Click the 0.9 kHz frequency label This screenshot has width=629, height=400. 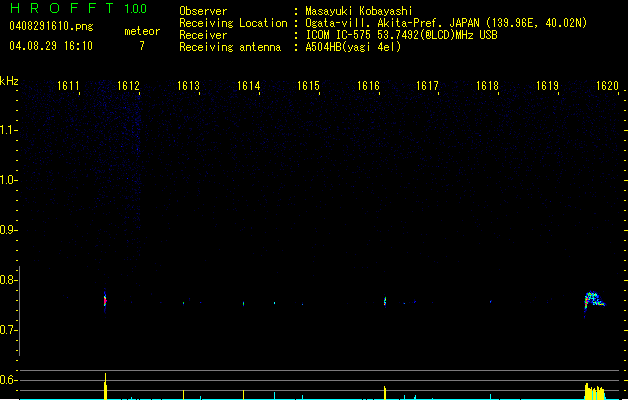(x=8, y=230)
